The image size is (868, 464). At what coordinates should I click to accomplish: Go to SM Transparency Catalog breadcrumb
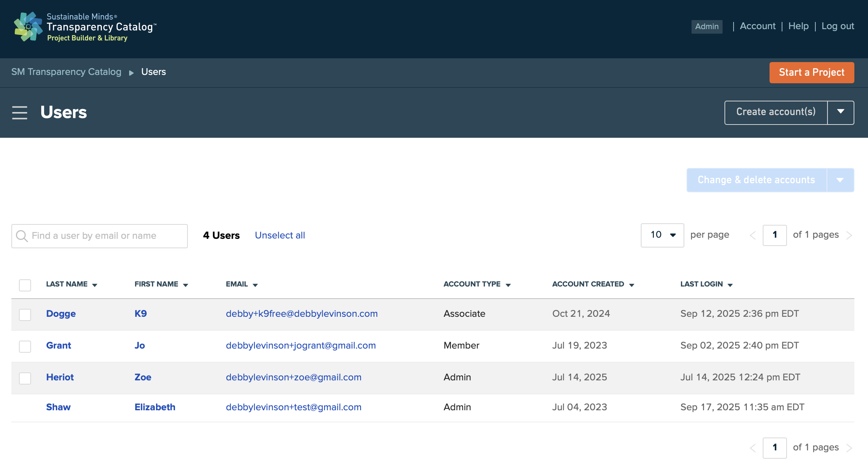coord(66,72)
